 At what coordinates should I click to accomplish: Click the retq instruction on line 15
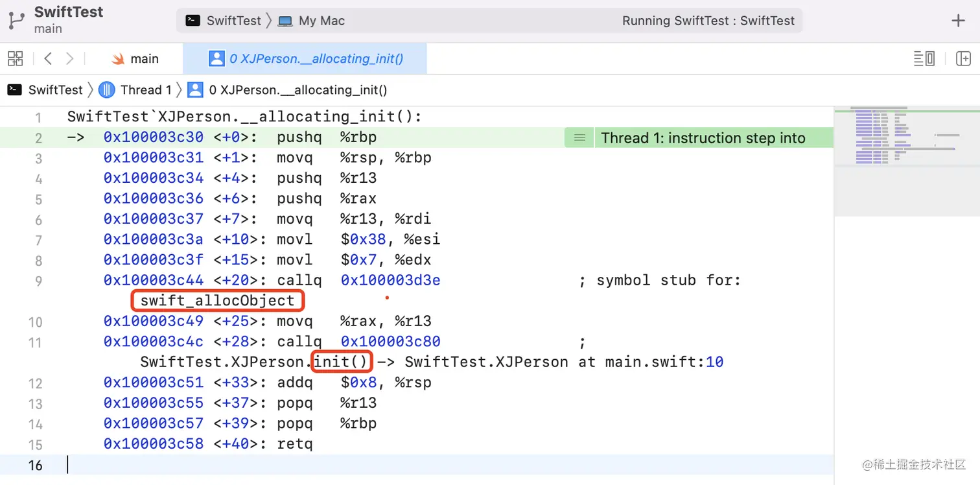295,444
